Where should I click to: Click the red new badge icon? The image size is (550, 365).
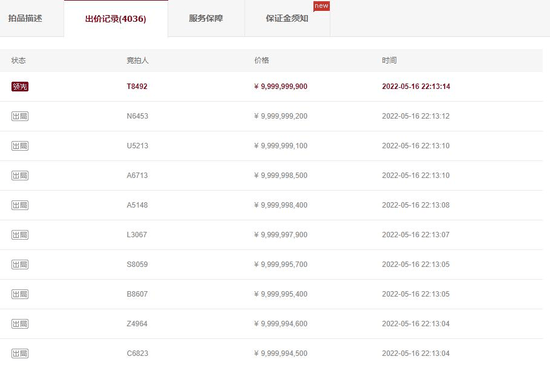click(x=321, y=6)
